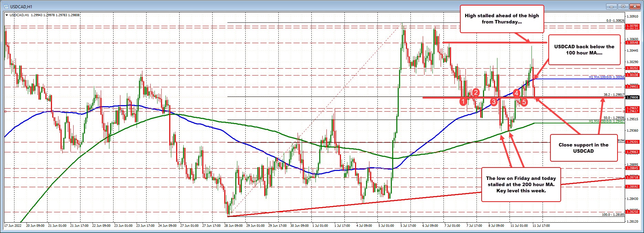This screenshot has width=644, height=233.
Task: Click the 1.29201 red price level tag
Action: tap(632, 142)
